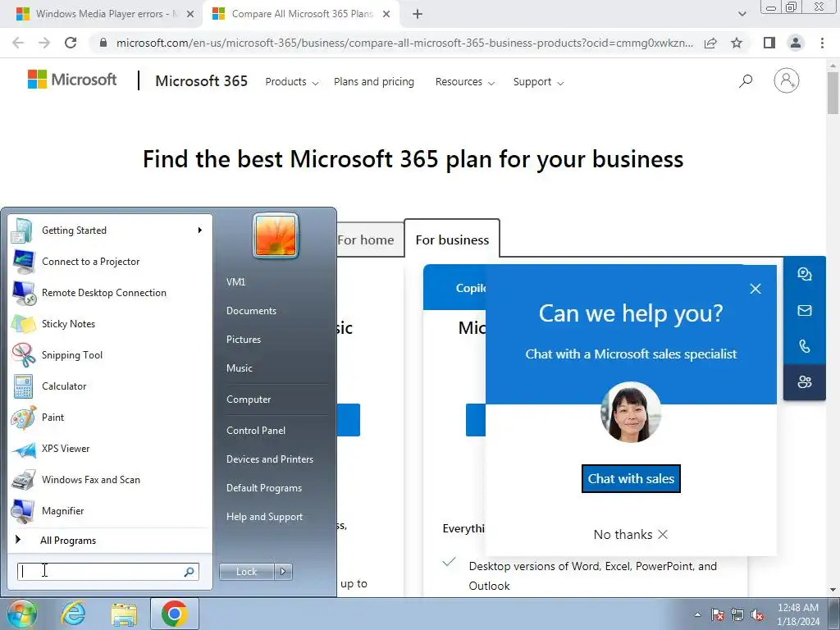Screen dimensions: 840x630
Task: Close the Compare All Microsoft 365 Plans tab
Action: 386,14
